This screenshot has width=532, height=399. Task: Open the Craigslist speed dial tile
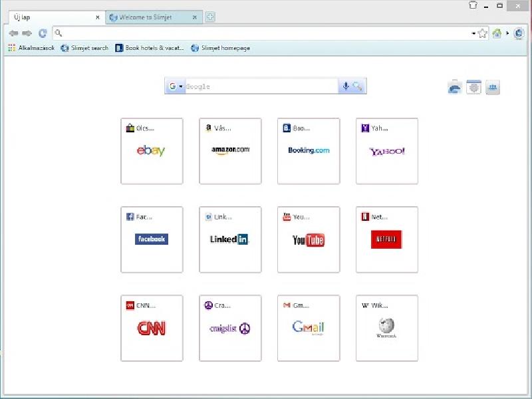[230, 328]
